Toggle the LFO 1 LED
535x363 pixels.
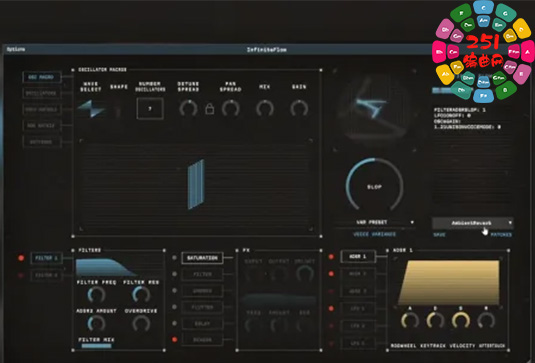pyautogui.click(x=331, y=308)
